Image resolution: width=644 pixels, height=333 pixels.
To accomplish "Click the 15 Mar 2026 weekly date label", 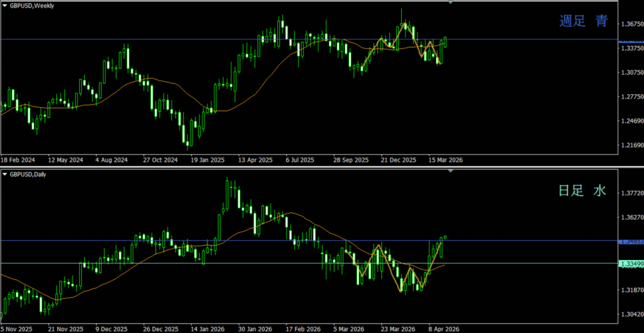I will (446, 160).
